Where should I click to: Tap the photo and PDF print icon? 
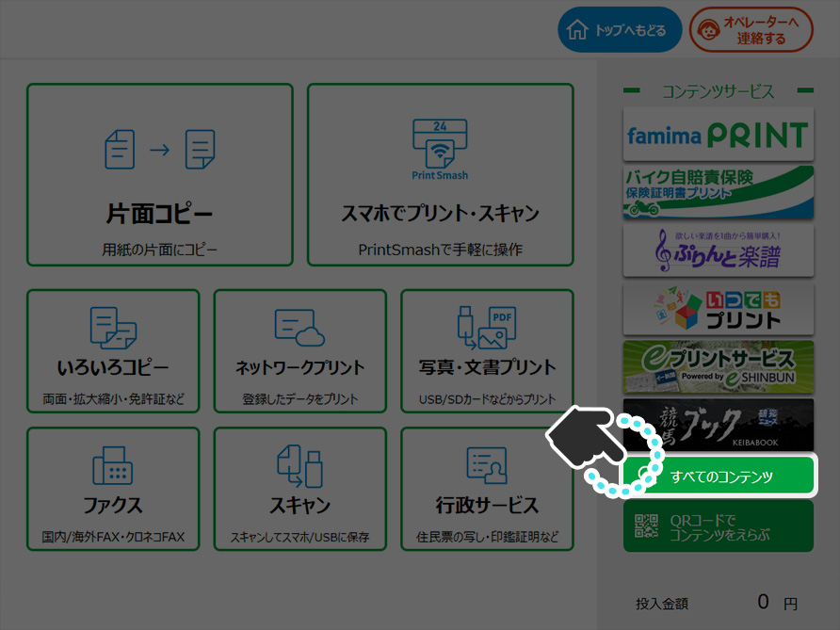[487, 328]
